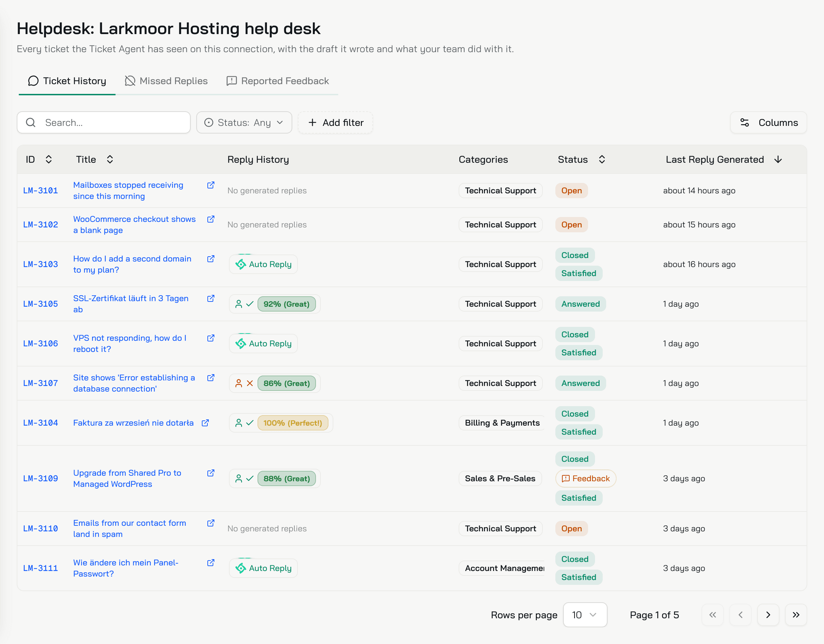Click the Open status badge on LM-3110
824x644 pixels.
click(571, 529)
